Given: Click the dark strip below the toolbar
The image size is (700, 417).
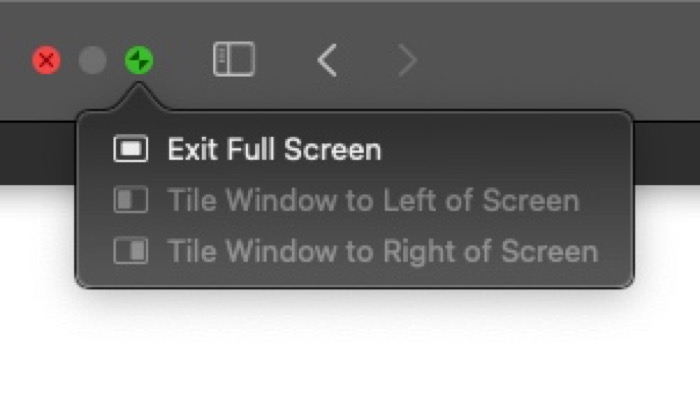Looking at the screenshot, I should coord(670,150).
